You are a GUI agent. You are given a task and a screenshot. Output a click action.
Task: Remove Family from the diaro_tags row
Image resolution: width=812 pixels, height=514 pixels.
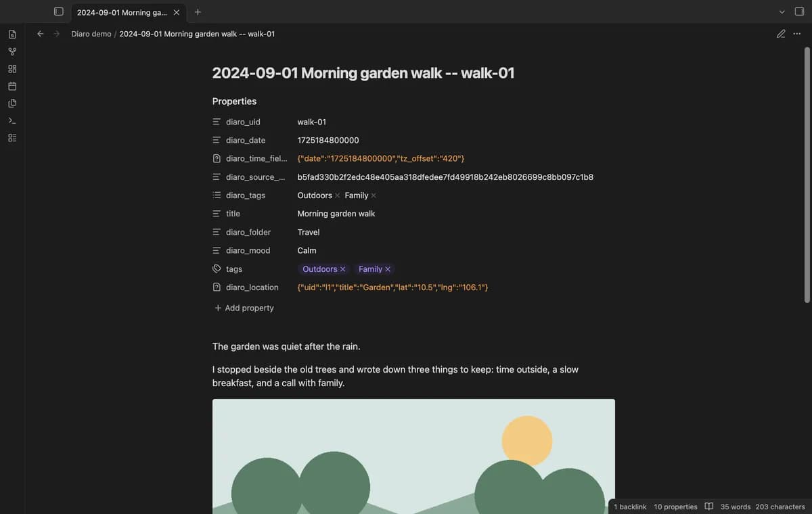pos(374,195)
